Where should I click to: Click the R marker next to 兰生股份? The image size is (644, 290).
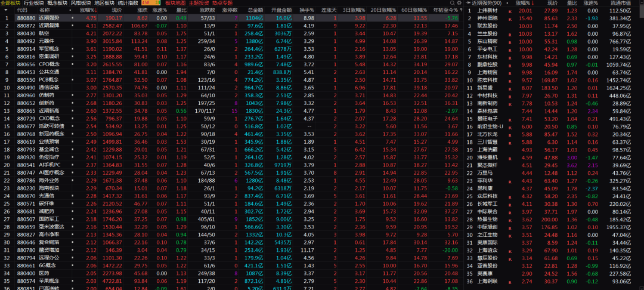pos(510,34)
